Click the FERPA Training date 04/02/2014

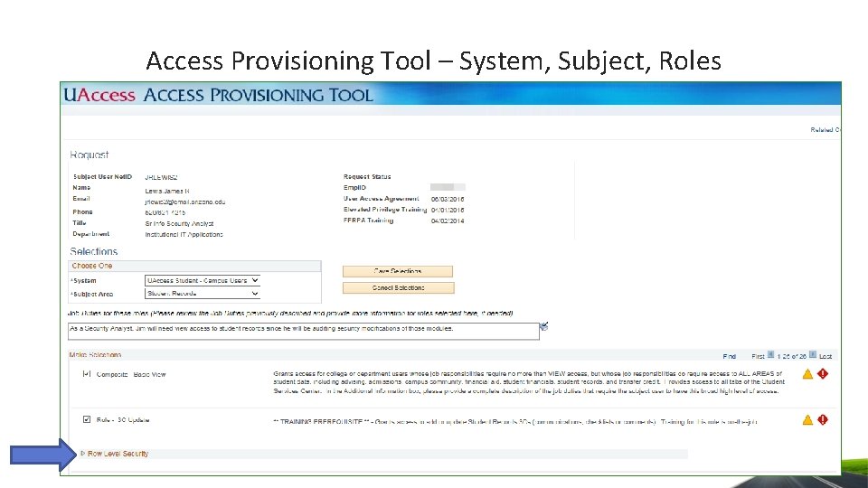pos(448,221)
